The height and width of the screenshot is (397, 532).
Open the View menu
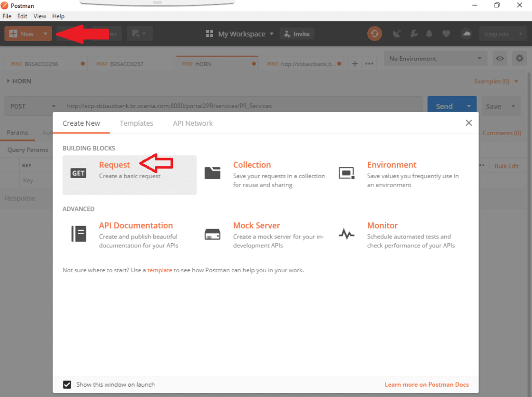coord(39,16)
